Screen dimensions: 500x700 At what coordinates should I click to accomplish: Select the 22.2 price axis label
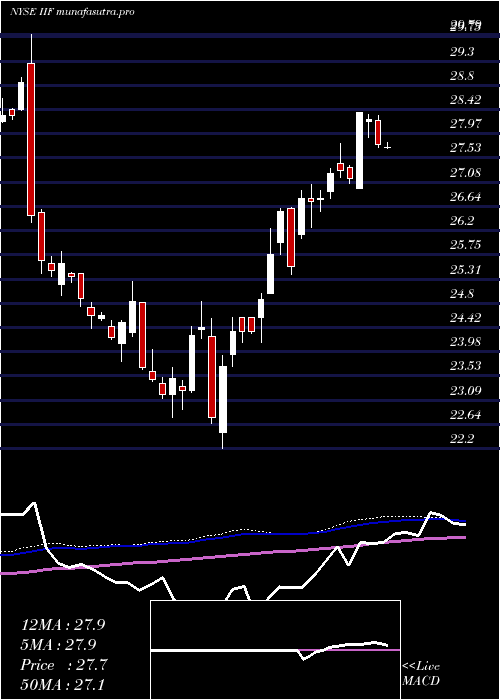(x=462, y=439)
